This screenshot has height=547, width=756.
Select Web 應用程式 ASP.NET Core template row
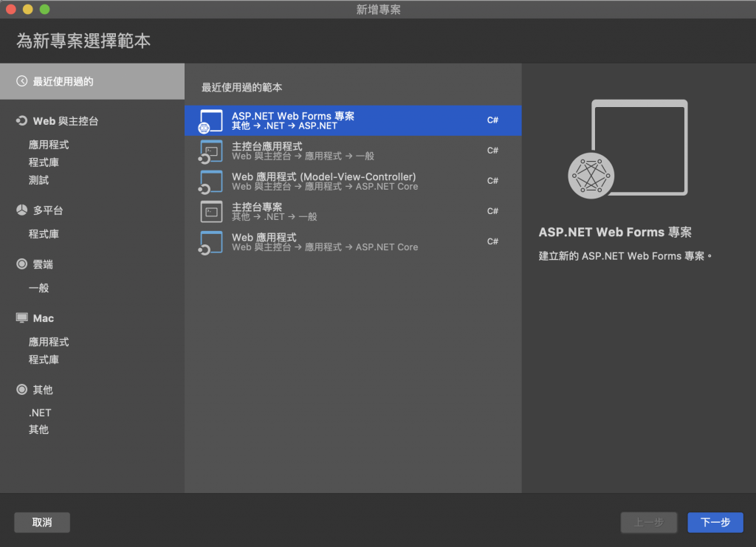pyautogui.click(x=353, y=242)
